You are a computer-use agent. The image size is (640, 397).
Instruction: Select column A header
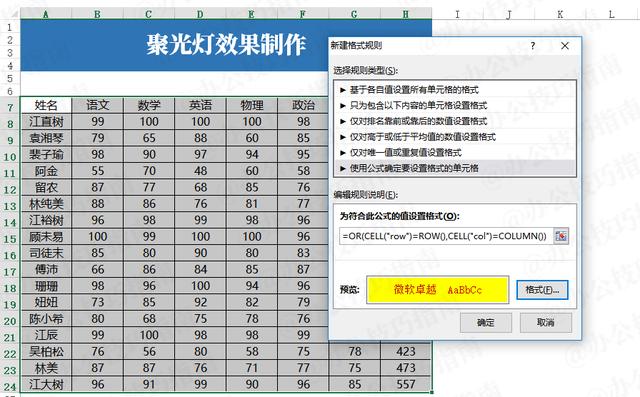[46, 14]
